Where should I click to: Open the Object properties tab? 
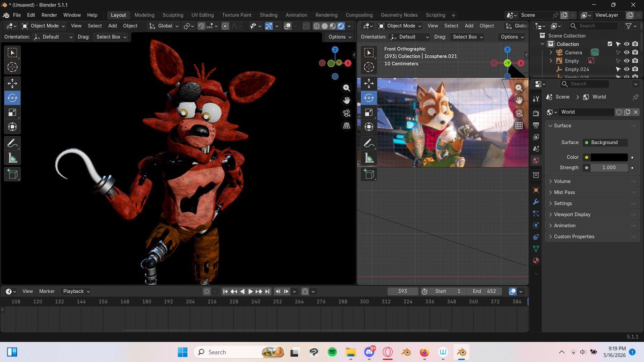click(x=536, y=190)
